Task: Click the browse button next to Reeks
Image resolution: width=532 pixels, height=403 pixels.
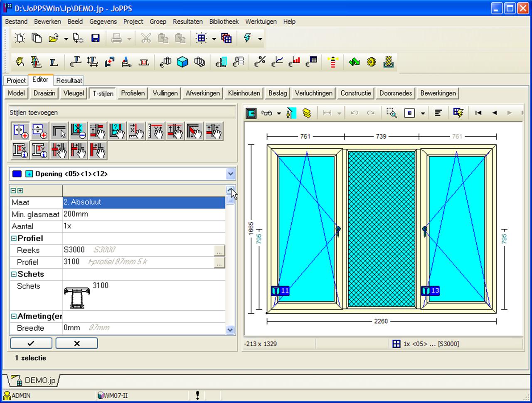Action: click(x=219, y=251)
